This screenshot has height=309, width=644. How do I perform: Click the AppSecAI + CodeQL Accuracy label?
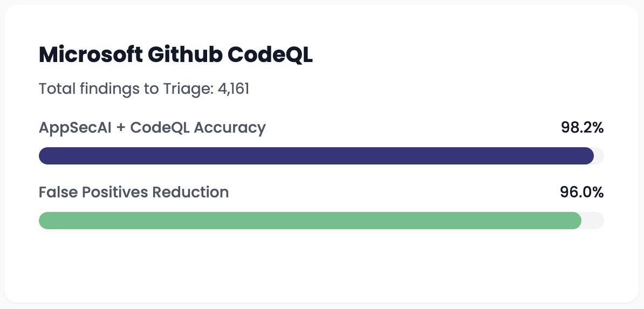(x=153, y=128)
